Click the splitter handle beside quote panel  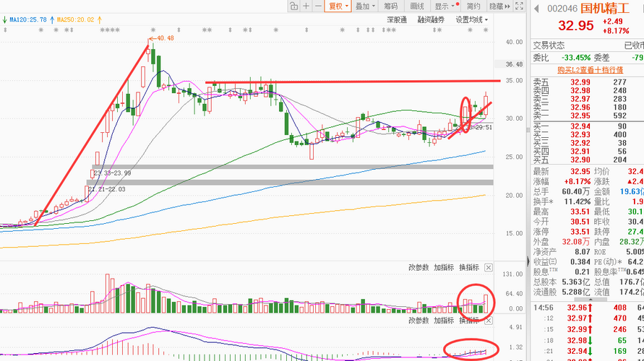point(528,260)
